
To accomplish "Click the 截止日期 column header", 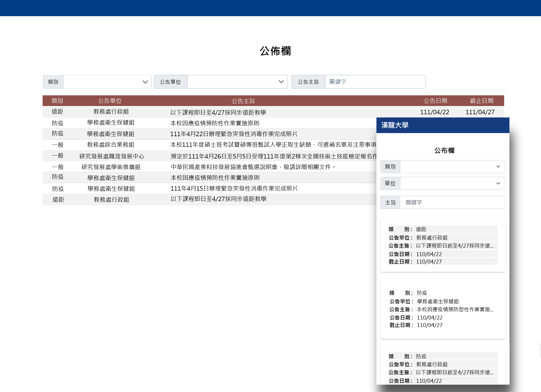I will 481,101.
